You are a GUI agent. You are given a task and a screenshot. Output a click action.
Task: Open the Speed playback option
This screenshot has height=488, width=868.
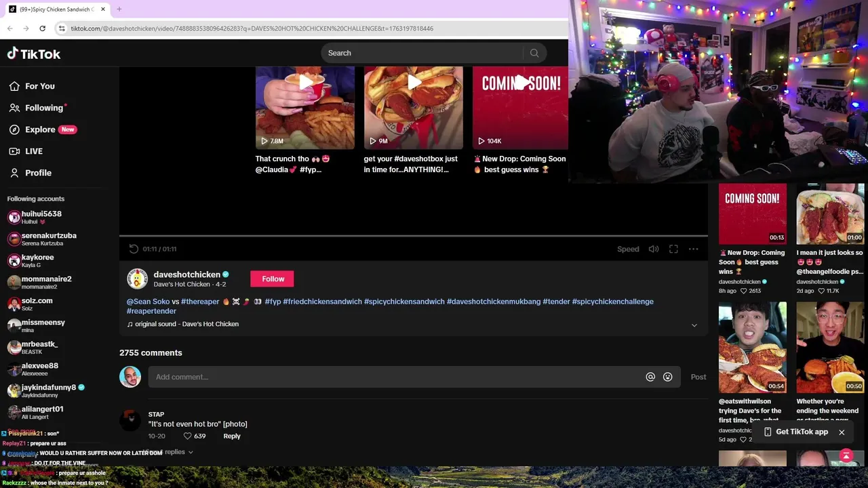[x=628, y=249]
